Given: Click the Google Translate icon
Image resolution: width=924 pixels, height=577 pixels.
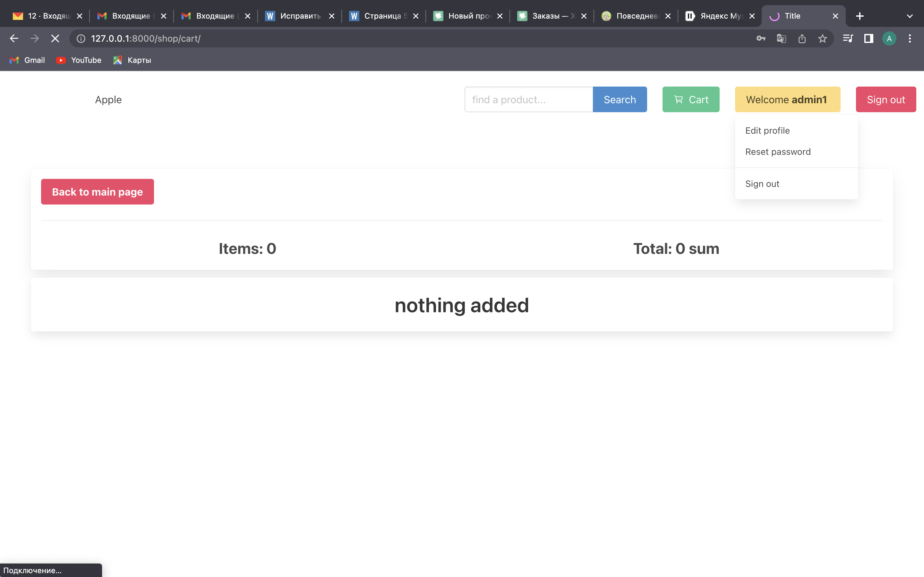Looking at the screenshot, I should (781, 38).
